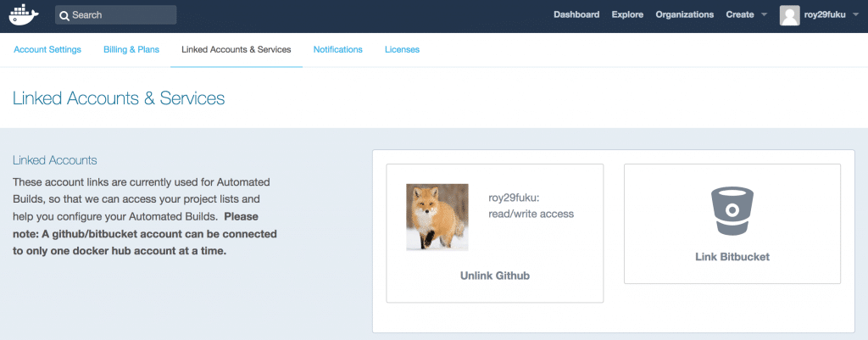Click the 'Linked Accounts & Services' page title

pyautogui.click(x=119, y=98)
